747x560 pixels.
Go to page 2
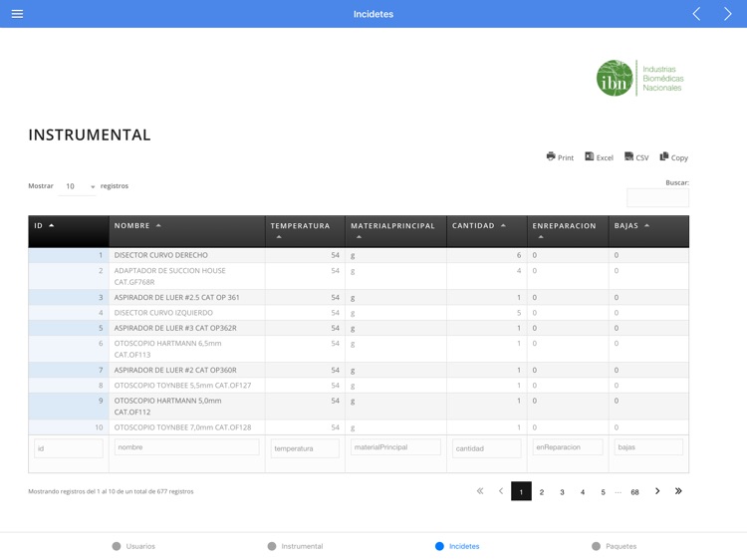coord(542,492)
